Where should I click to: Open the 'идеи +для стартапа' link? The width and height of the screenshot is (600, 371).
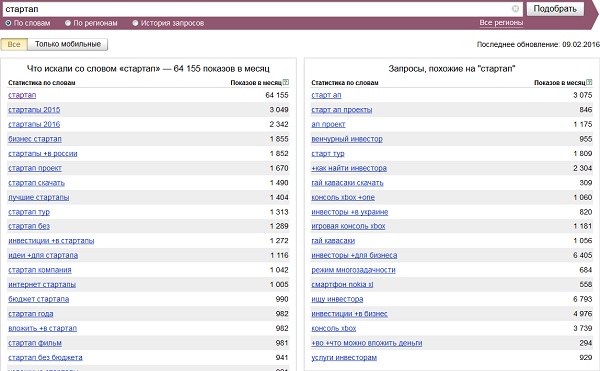[43, 255]
